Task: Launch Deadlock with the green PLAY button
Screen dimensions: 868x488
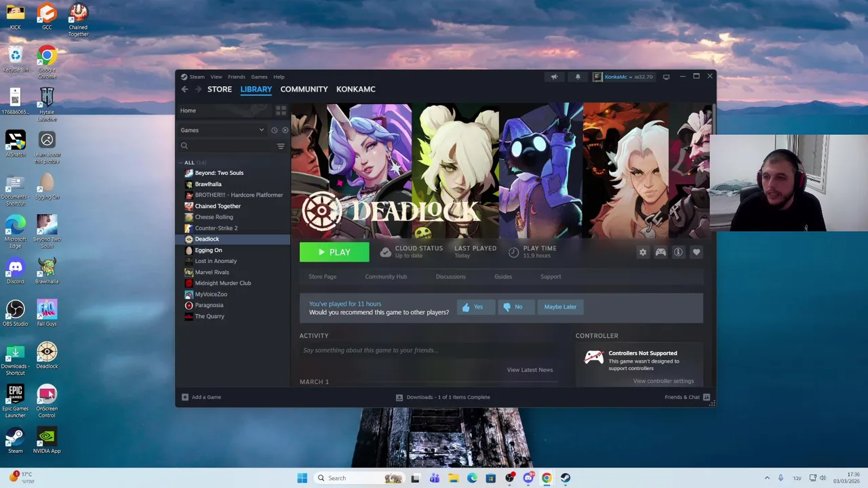Action: (x=334, y=252)
